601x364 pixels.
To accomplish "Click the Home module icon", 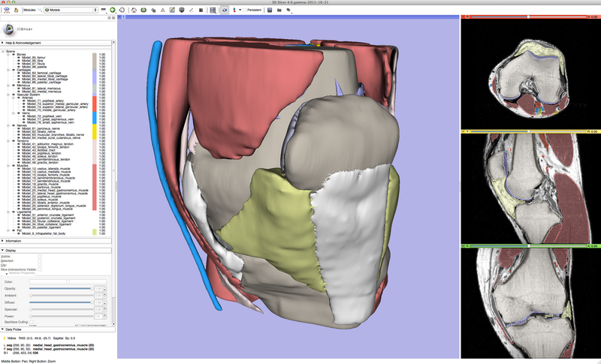I will coord(134,10).
